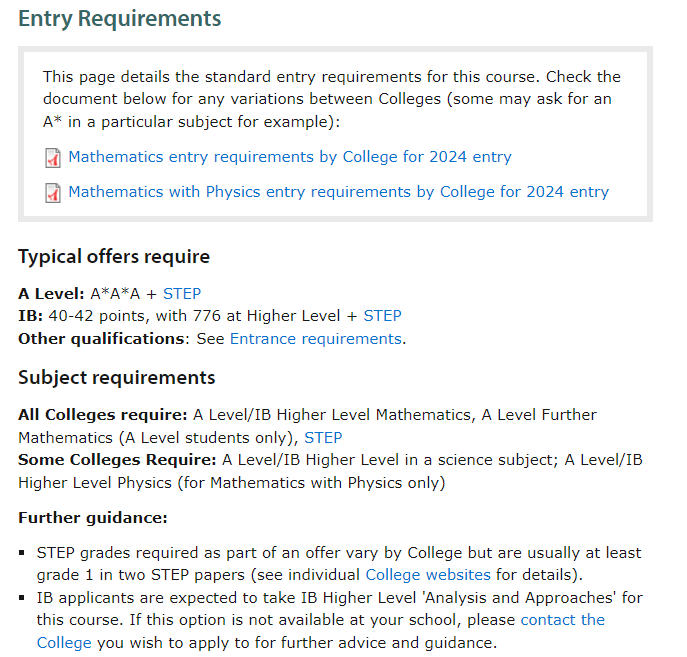Open the Entrance requirements link

click(316, 339)
